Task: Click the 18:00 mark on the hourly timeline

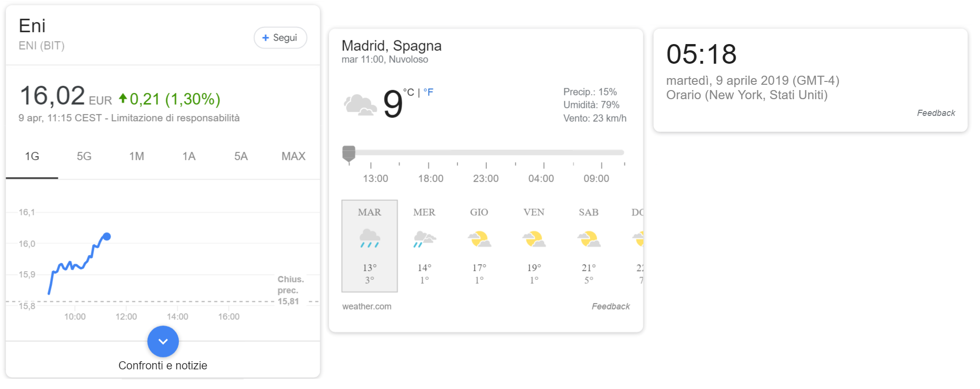Action: [x=430, y=178]
